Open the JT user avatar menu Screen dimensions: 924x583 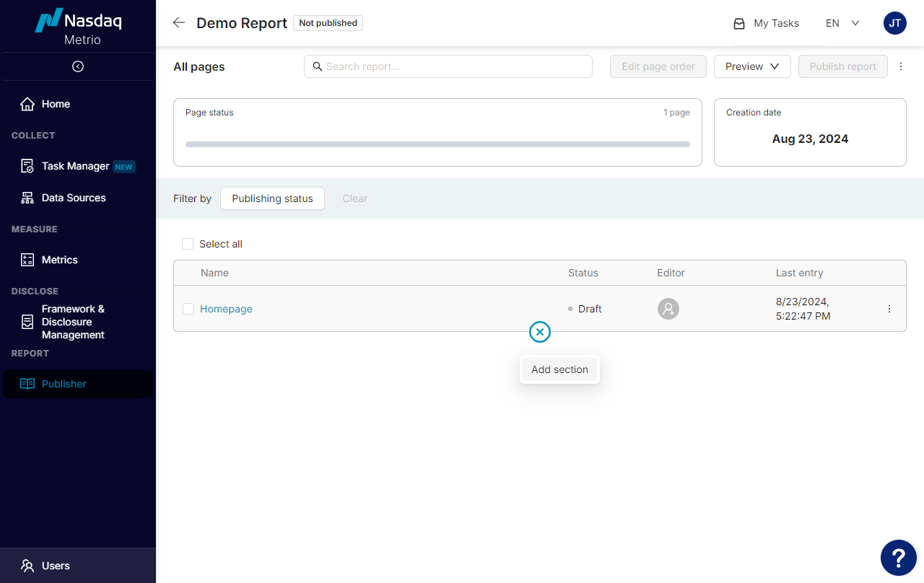pyautogui.click(x=895, y=23)
